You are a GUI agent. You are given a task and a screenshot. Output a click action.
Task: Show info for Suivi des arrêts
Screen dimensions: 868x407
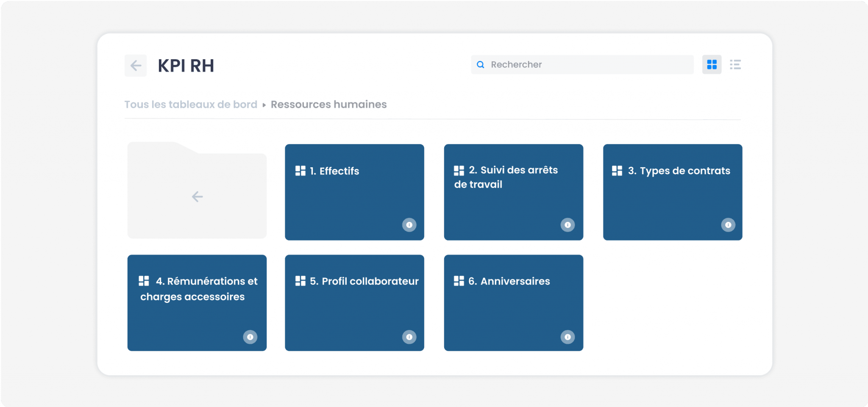568,225
